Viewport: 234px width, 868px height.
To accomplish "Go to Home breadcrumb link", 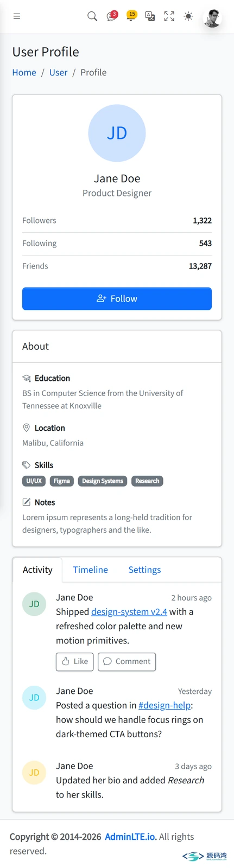I will tap(24, 73).
